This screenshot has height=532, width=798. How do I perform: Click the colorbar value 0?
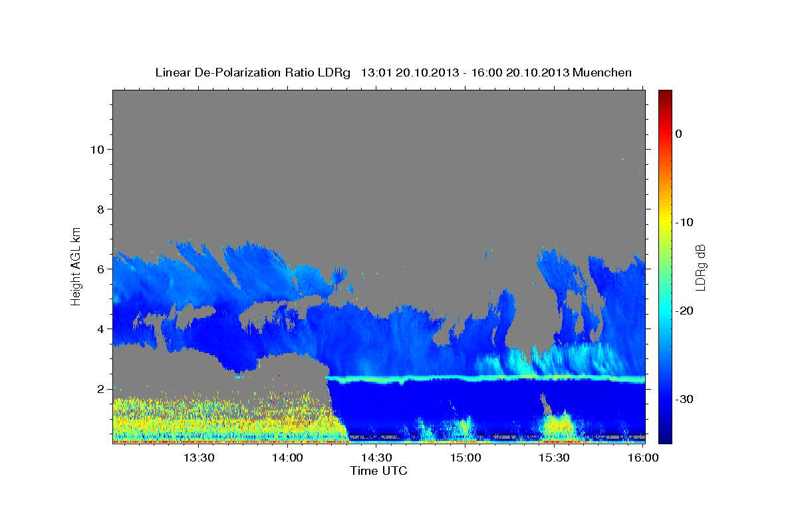(x=678, y=134)
